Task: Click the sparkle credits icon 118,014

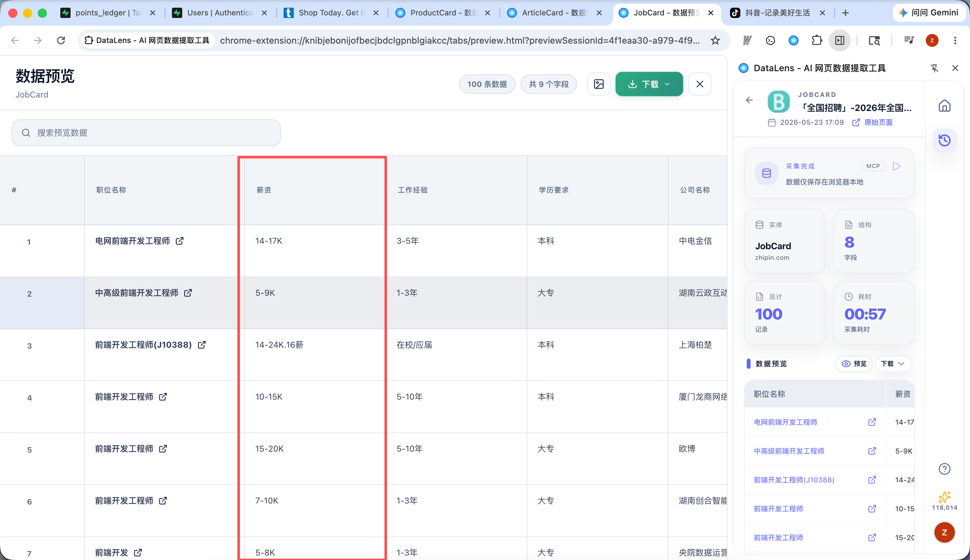Action: 944,501
